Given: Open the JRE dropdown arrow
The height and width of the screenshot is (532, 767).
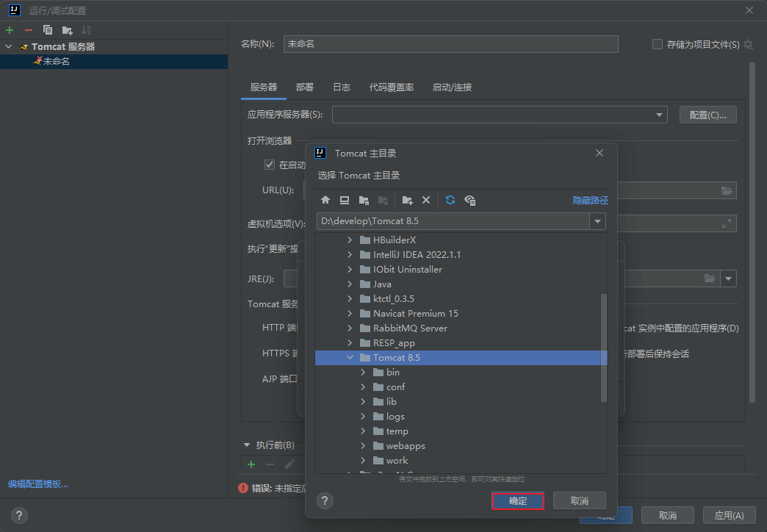Looking at the screenshot, I should coord(728,278).
